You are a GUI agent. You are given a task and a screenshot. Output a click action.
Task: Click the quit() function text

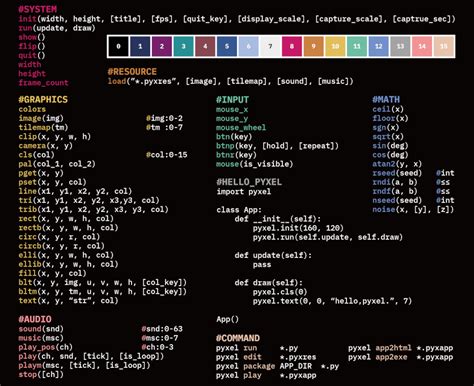click(x=32, y=55)
